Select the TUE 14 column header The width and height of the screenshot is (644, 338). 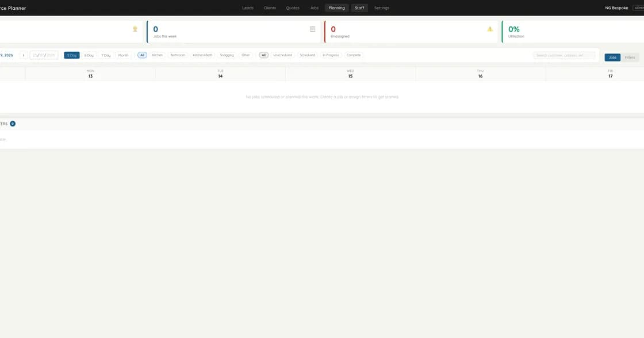pyautogui.click(x=221, y=74)
